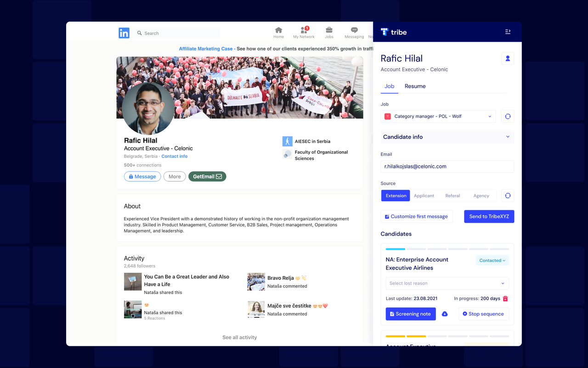Open the Select lost reason dropdown
Viewport: 588px width, 368px height.
pos(447,283)
